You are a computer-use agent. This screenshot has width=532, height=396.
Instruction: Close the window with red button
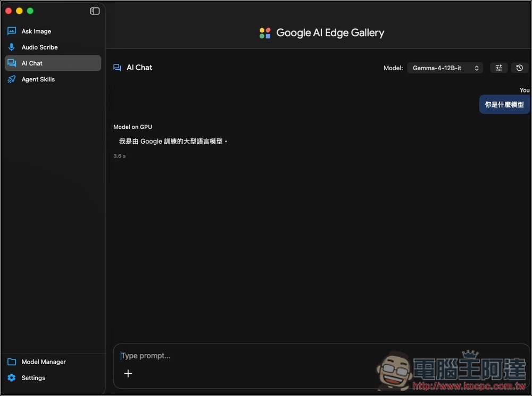[x=9, y=11]
